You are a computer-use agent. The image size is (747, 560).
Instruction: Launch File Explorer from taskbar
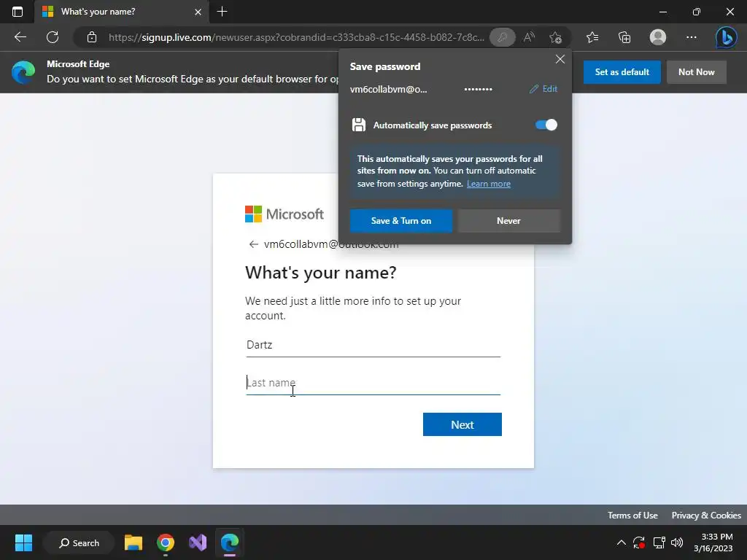[x=133, y=542]
